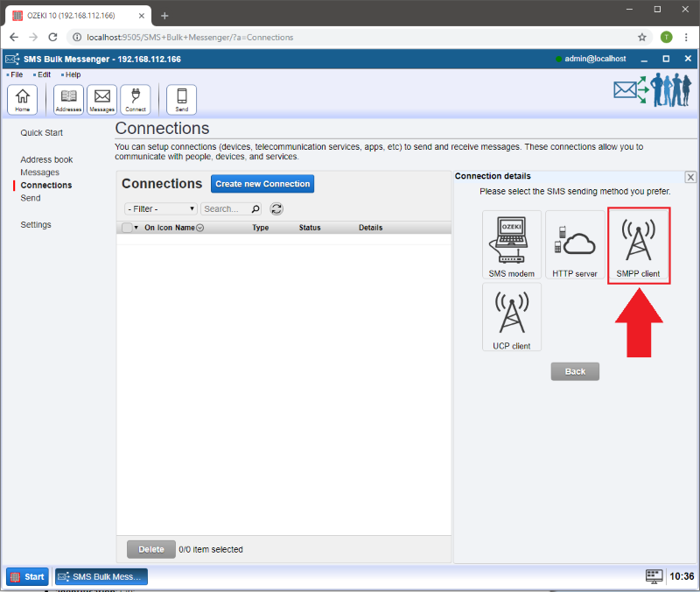Open the Help menu

pyautogui.click(x=73, y=74)
